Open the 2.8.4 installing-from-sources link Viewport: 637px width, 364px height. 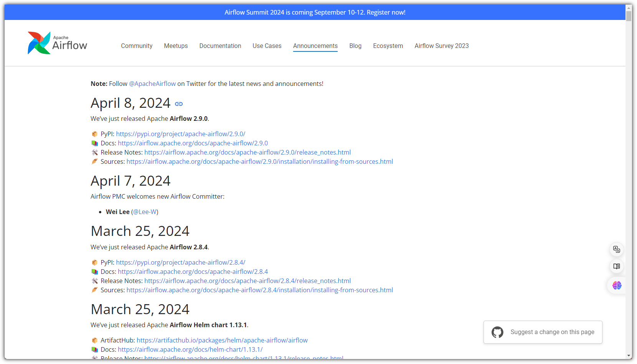click(x=260, y=290)
